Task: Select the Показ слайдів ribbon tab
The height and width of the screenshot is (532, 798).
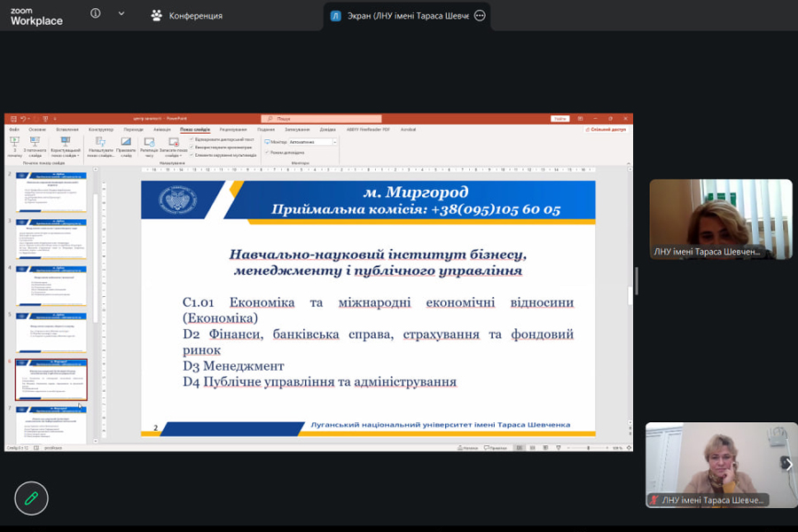Action: click(195, 129)
